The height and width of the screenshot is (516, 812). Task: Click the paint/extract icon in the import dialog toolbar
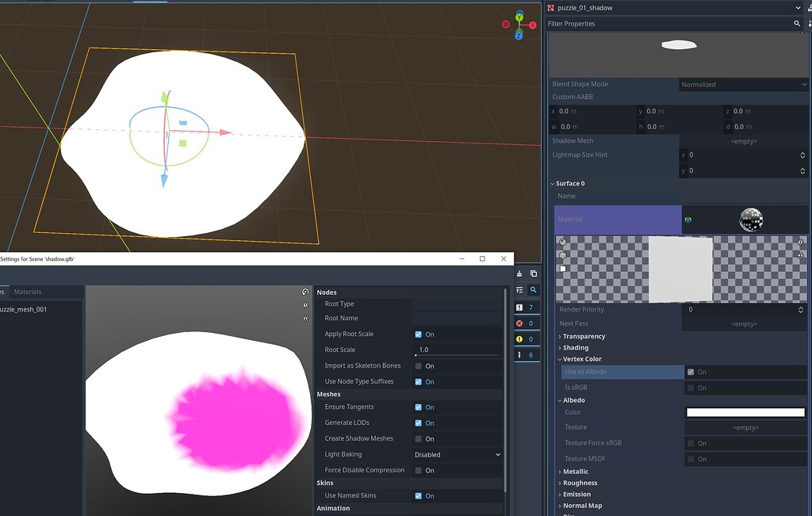click(x=519, y=273)
